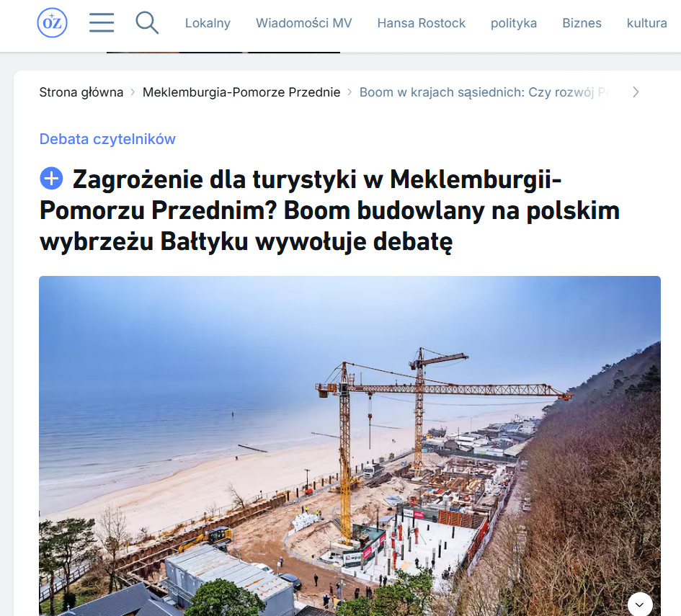The image size is (681, 616).
Task: Click the blue plus badge by headline
Action: [x=51, y=179]
